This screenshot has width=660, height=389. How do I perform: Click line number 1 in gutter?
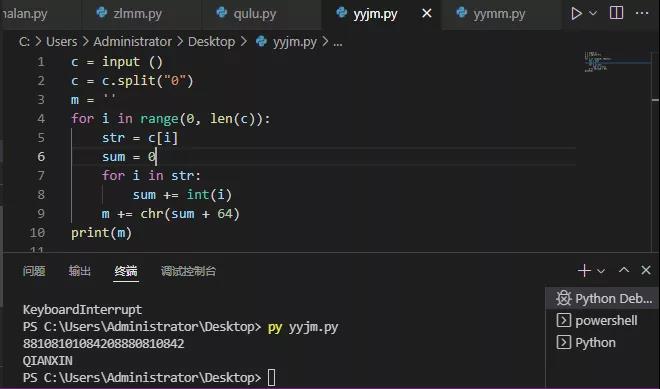coord(41,62)
